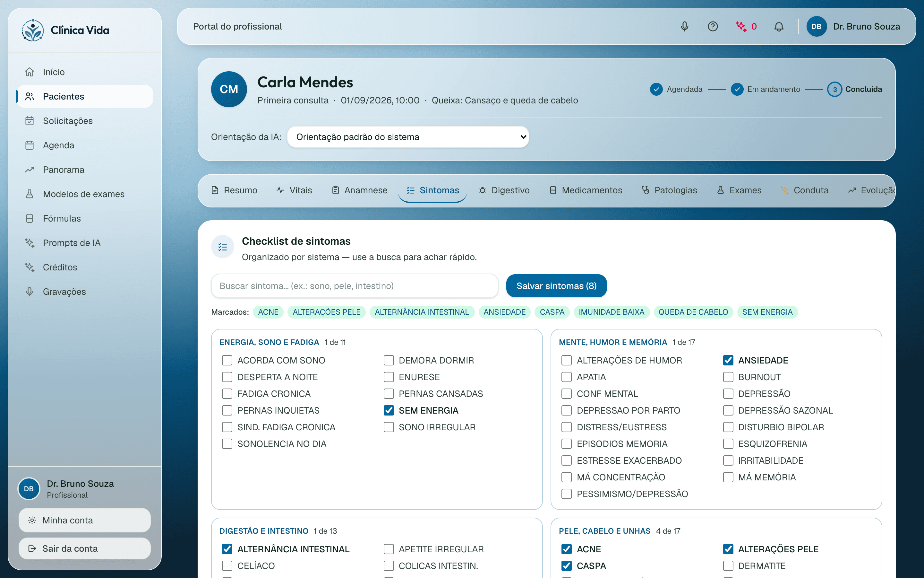Click the Fórmulas pill icon
924x578 pixels.
point(30,218)
